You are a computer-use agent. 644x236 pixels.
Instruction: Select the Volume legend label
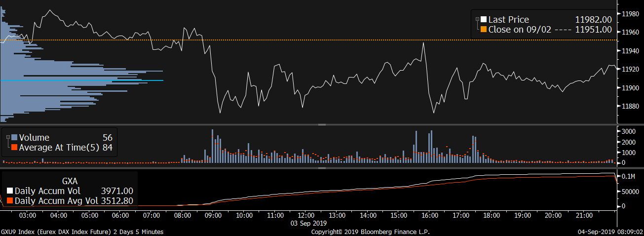34,138
